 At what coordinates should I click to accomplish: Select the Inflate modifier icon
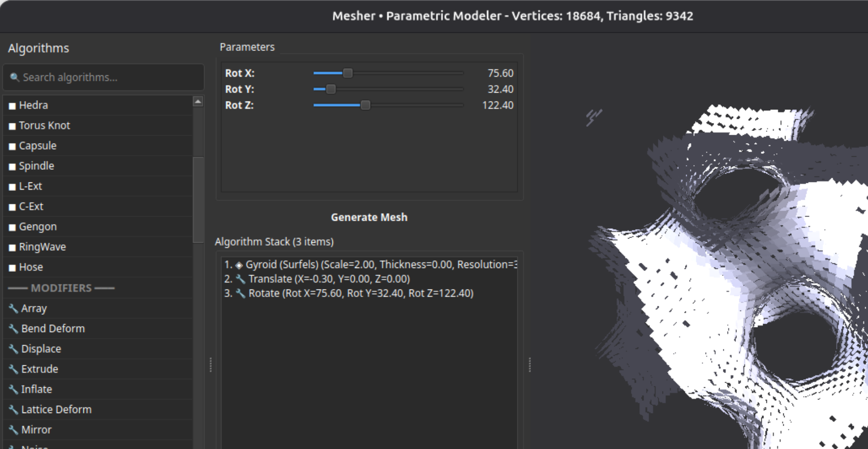pos(13,389)
